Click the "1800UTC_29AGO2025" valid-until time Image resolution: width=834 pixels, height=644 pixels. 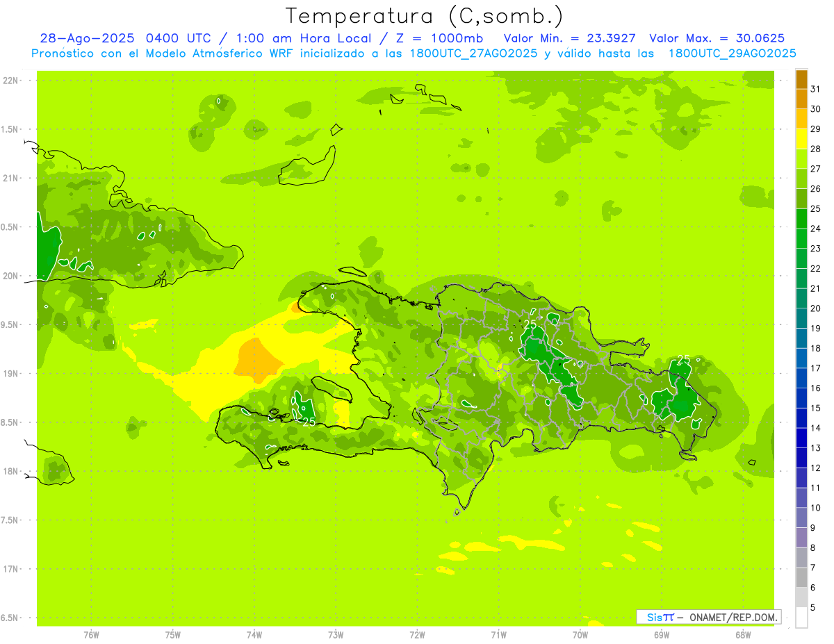[x=732, y=53]
